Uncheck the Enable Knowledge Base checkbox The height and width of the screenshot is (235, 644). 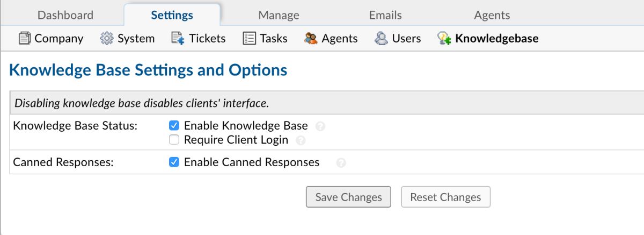pyautogui.click(x=174, y=126)
